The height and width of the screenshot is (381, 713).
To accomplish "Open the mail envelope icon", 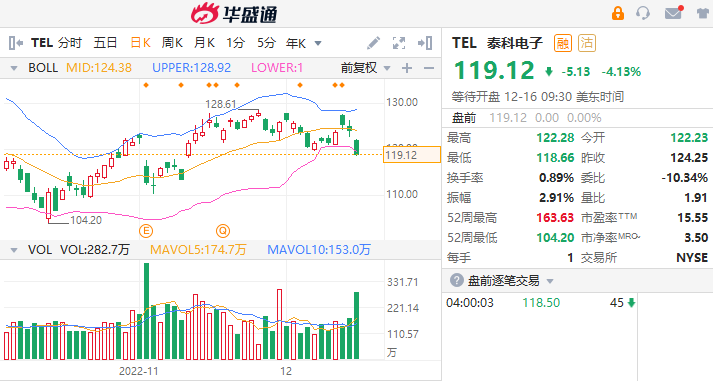I will point(673,13).
